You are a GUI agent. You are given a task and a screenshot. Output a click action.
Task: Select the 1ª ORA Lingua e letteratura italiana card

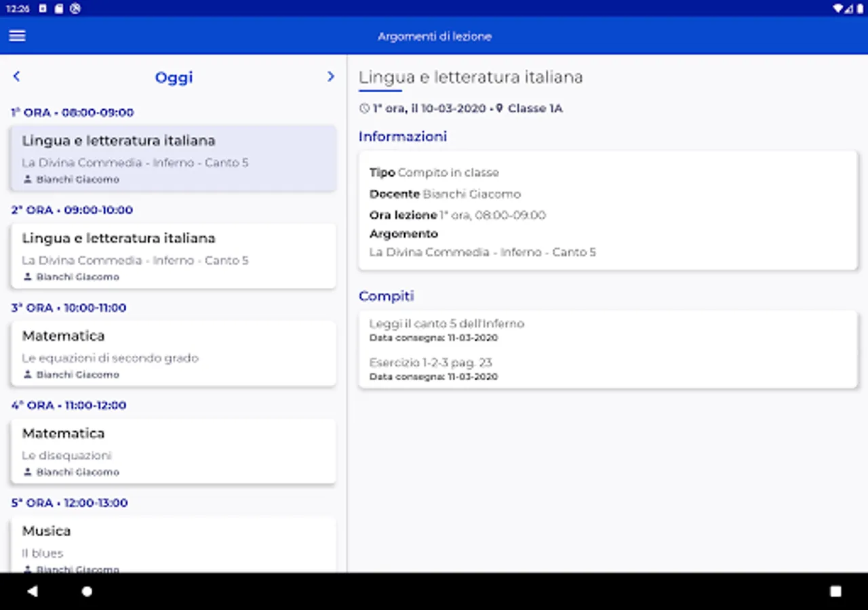174,159
